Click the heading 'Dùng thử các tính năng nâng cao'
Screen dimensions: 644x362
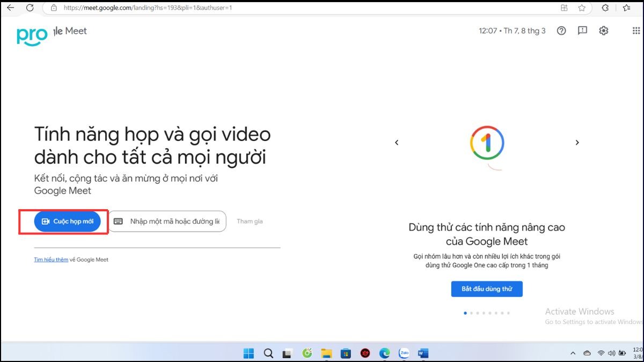(487, 227)
